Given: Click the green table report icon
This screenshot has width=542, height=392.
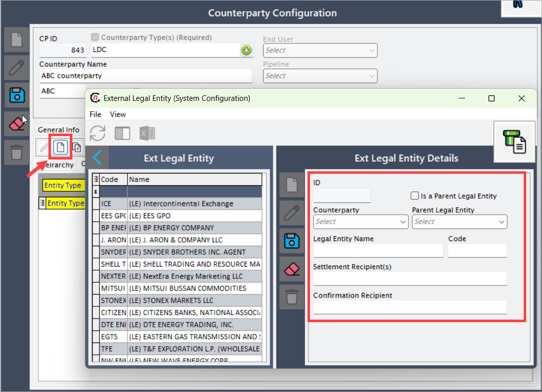Looking at the screenshot, I should (514, 142).
